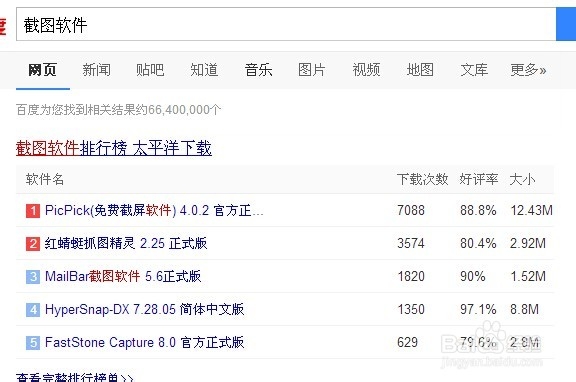
Task: Click the blue rank 4 badge
Action: 33,310
